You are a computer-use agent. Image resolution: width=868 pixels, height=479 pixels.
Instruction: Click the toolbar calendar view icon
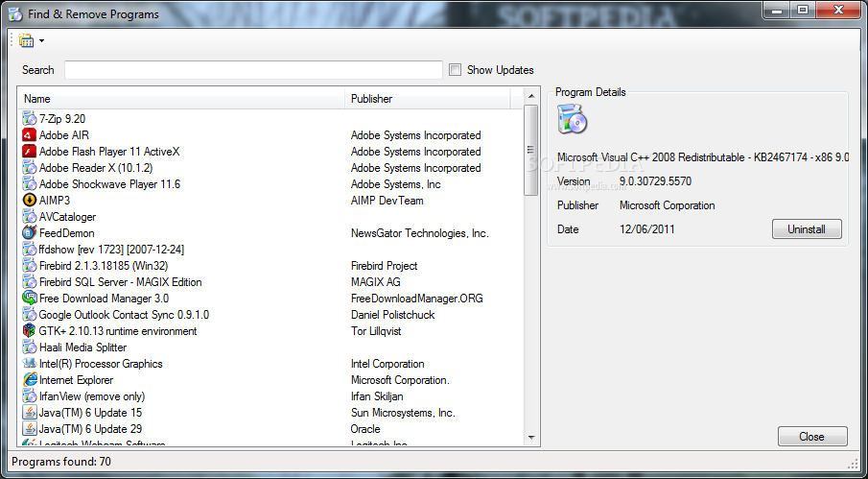click(26, 41)
